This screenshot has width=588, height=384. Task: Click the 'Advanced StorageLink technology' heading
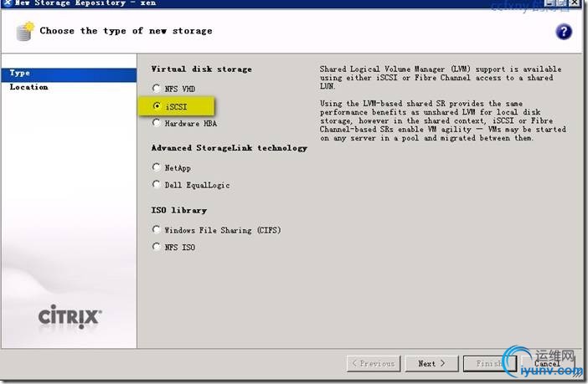[x=230, y=148]
